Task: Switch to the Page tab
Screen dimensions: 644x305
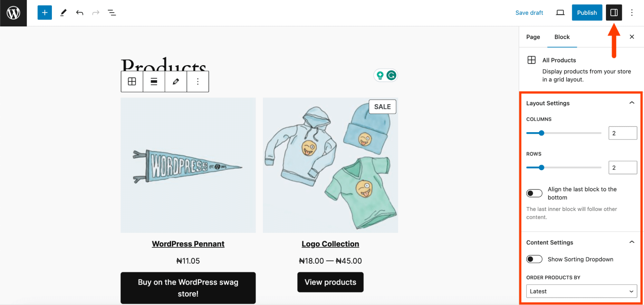Action: click(x=533, y=37)
